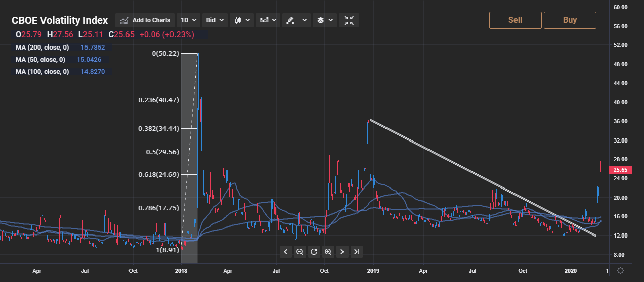The image size is (644, 282).
Task: Click the 2020 label on the time axis
Action: (571, 271)
